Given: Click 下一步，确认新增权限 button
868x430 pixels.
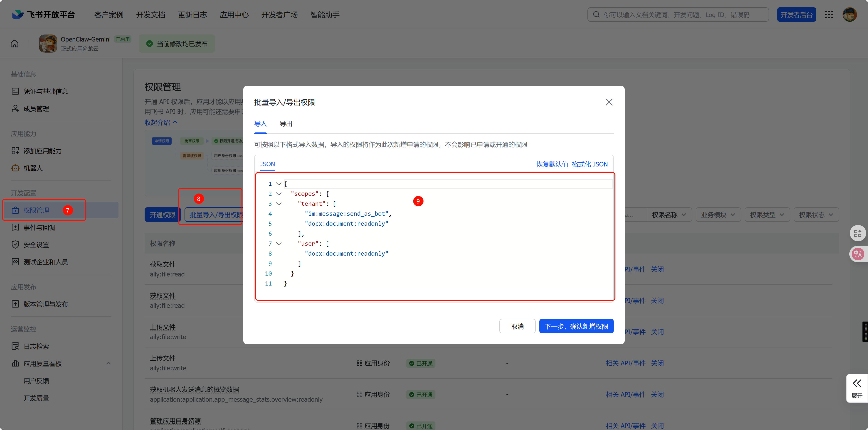Looking at the screenshot, I should click(x=576, y=326).
